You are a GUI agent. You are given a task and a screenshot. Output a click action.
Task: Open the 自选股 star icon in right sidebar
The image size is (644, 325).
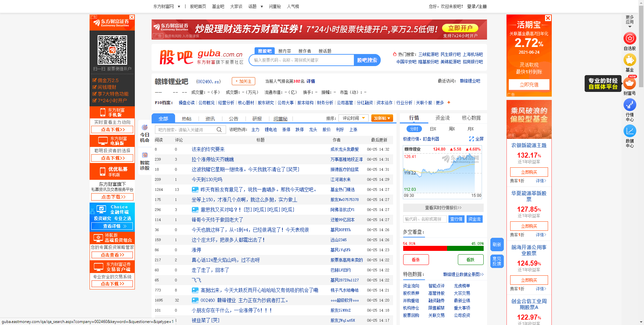[630, 39]
